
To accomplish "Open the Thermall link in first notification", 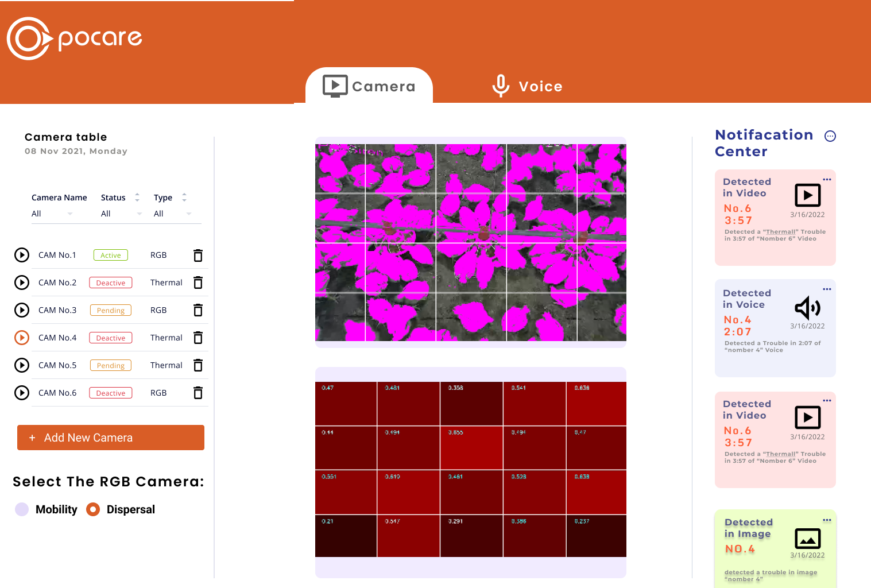I will point(781,232).
